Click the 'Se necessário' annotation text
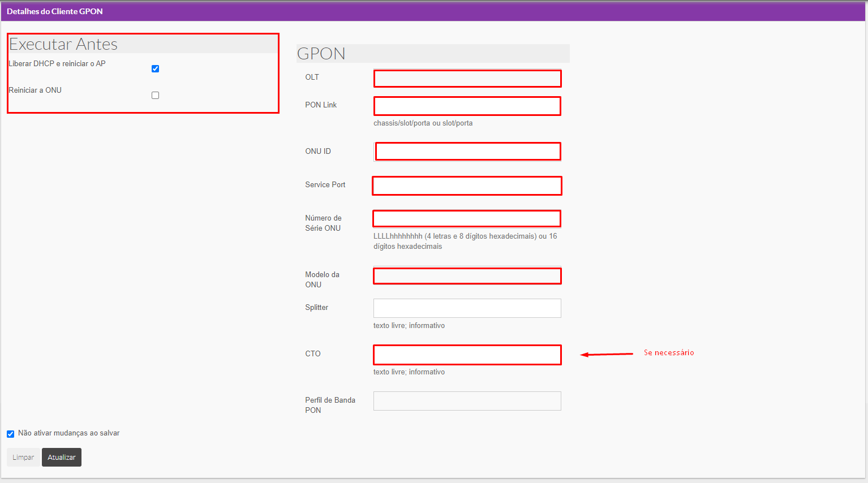Image resolution: width=868 pixels, height=483 pixels. click(x=669, y=352)
